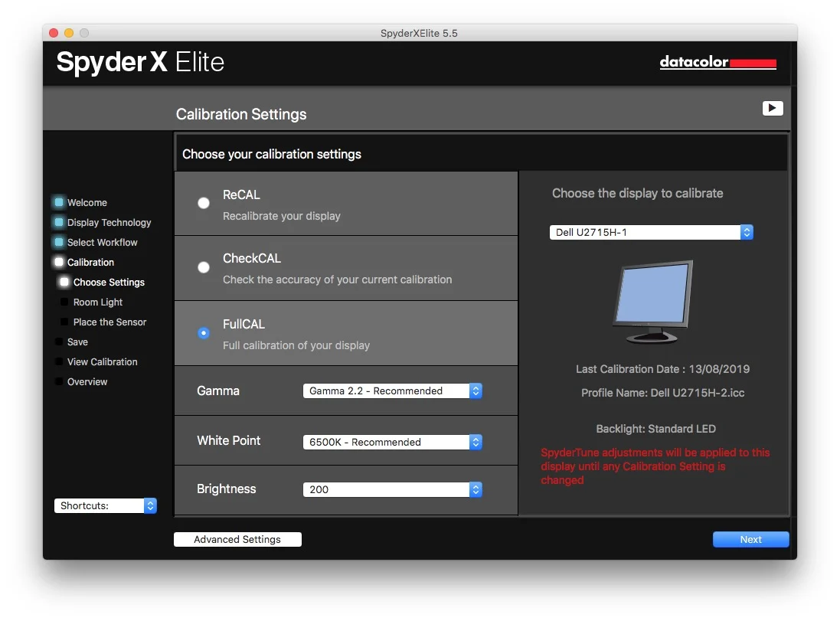
Task: Click "Full calibration of your display" description
Action: [x=296, y=345]
